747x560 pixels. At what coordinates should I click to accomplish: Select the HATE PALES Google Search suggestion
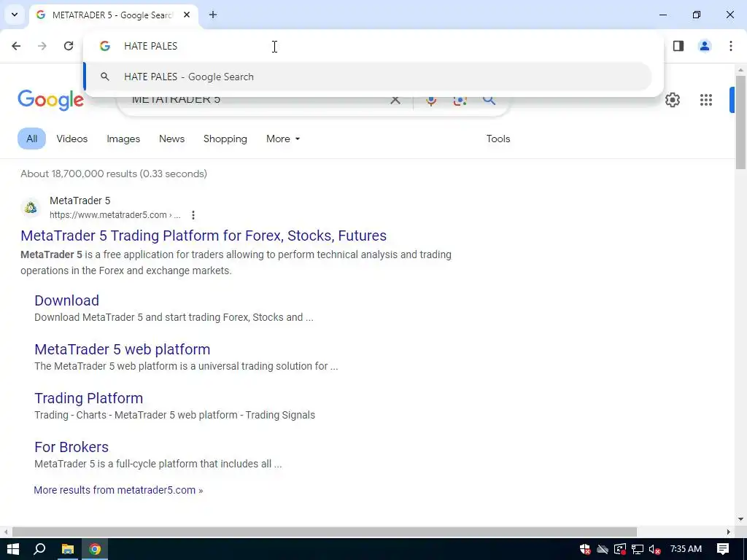pyautogui.click(x=368, y=77)
